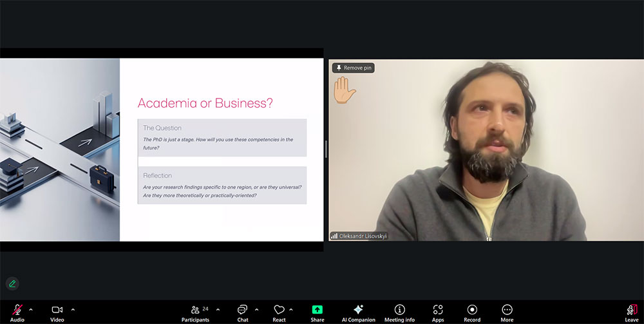The height and width of the screenshot is (324, 644).
Task: Click the divider between slide and video
Action: pos(326,149)
